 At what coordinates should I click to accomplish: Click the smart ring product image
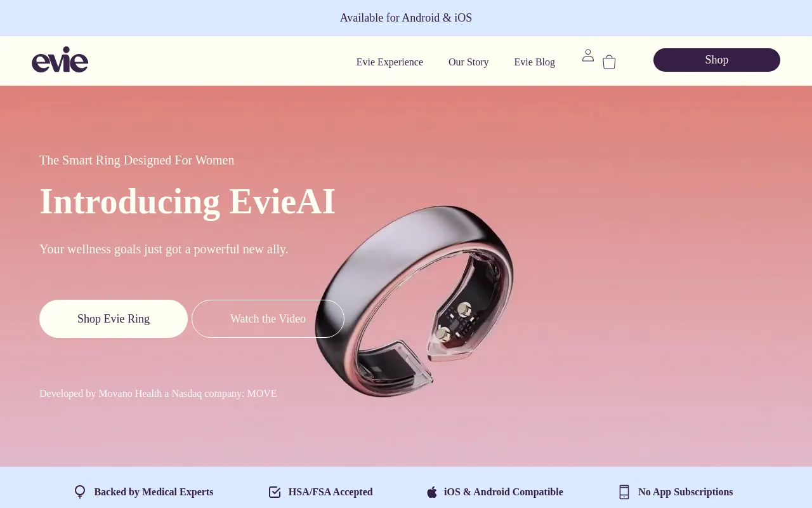click(414, 302)
